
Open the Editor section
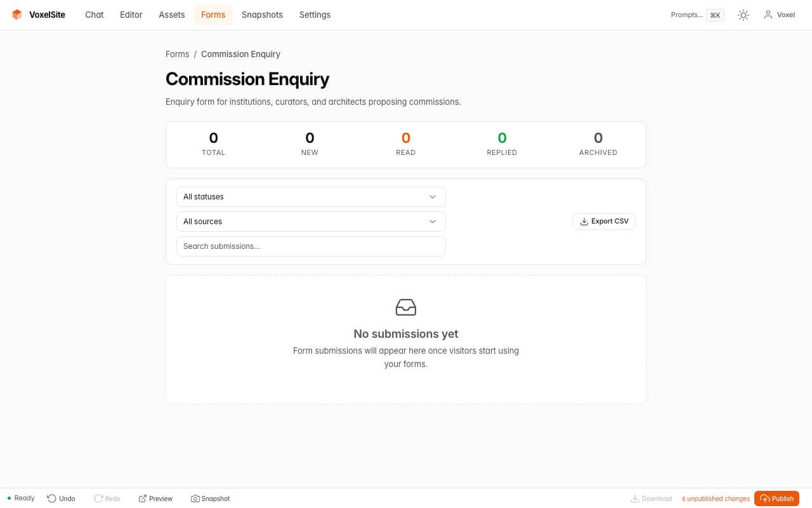131,15
